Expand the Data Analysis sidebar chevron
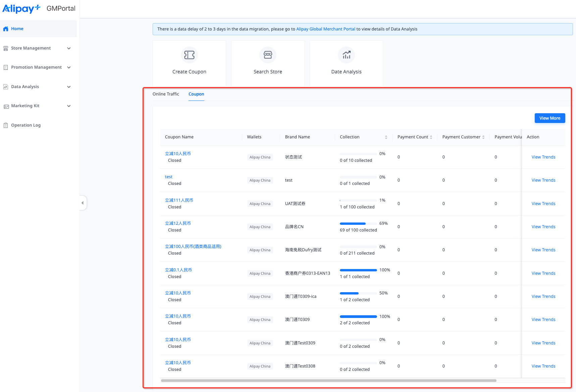 (x=69, y=87)
